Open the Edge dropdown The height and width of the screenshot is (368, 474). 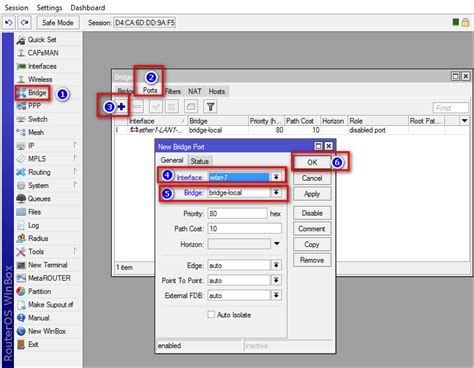pos(276,265)
